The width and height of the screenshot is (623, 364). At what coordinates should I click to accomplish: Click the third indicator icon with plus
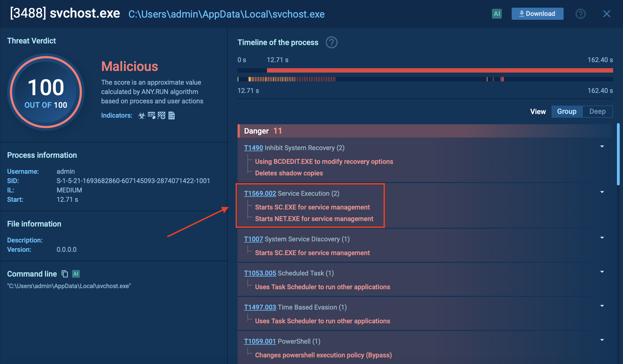coord(162,115)
